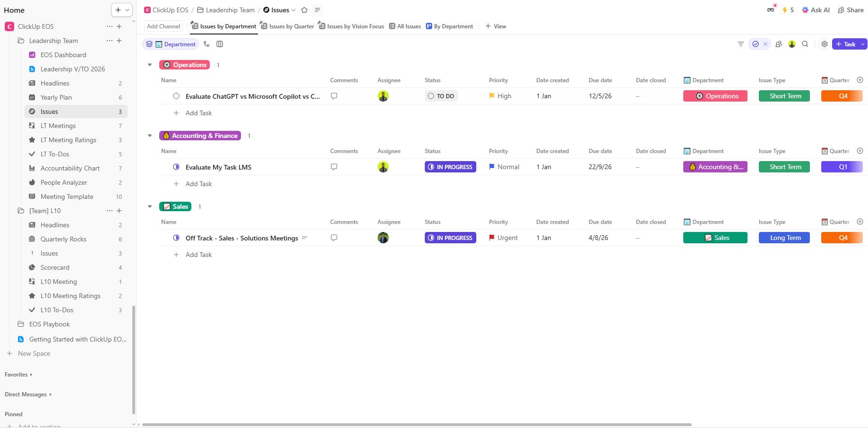Click the columns icon beside Department group

pos(220,44)
